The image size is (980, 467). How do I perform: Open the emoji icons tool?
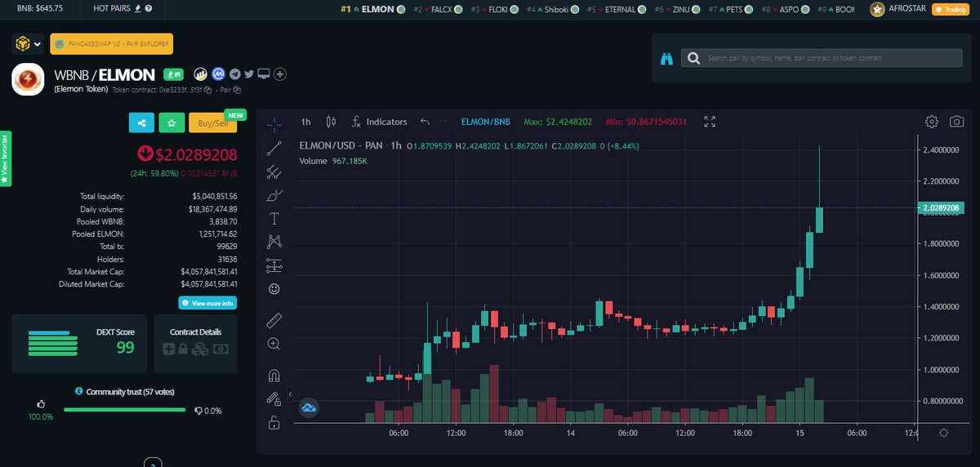coord(274,289)
